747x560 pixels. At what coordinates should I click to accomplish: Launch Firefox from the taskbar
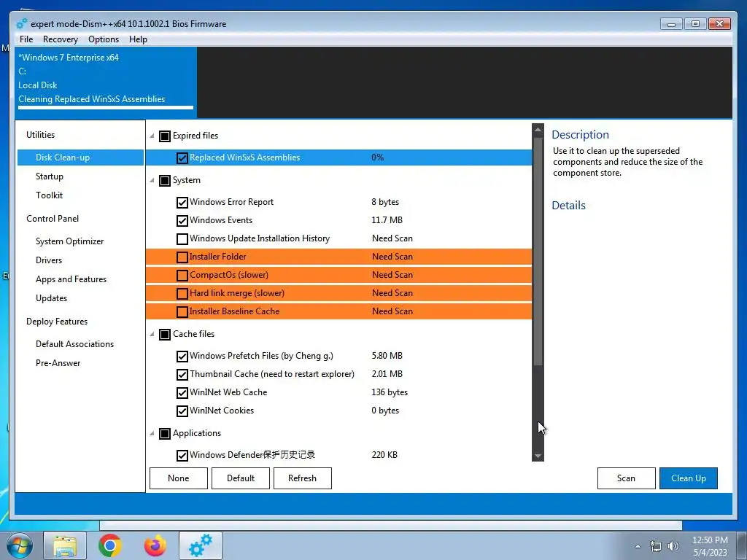155,545
